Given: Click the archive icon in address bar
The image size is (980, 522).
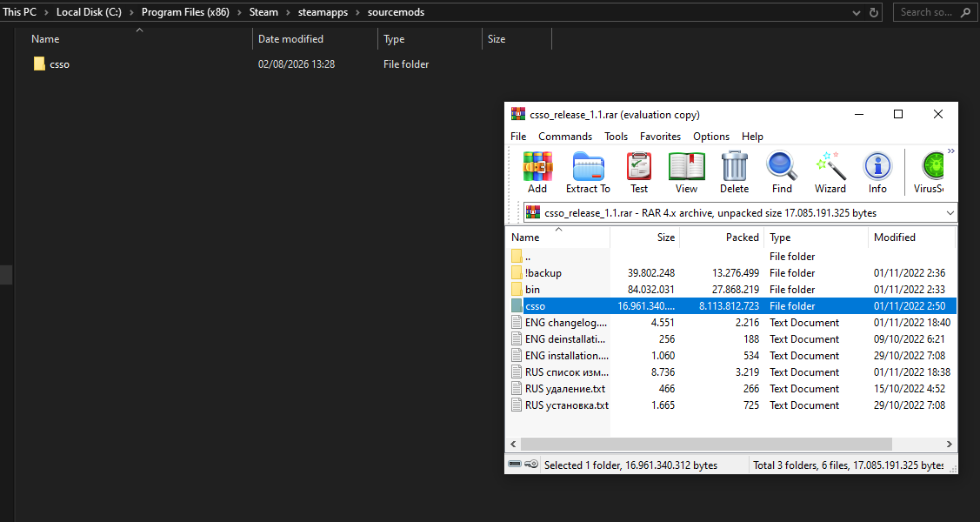Looking at the screenshot, I should [x=532, y=212].
